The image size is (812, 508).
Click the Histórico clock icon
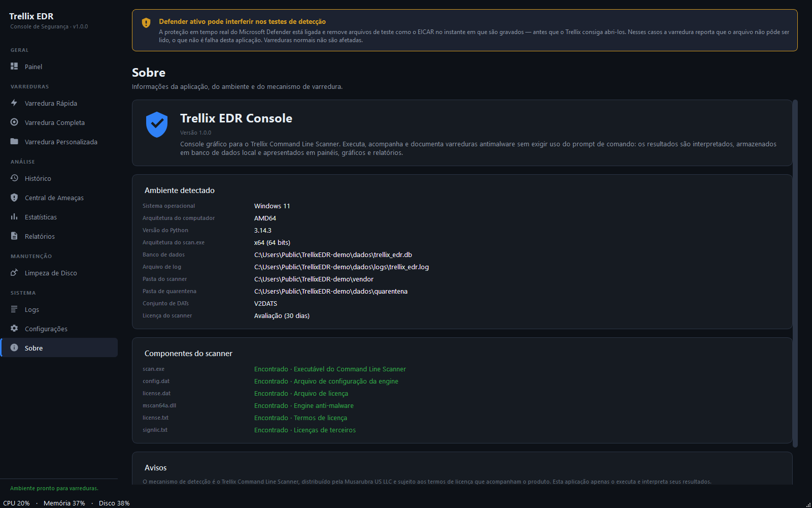14,178
